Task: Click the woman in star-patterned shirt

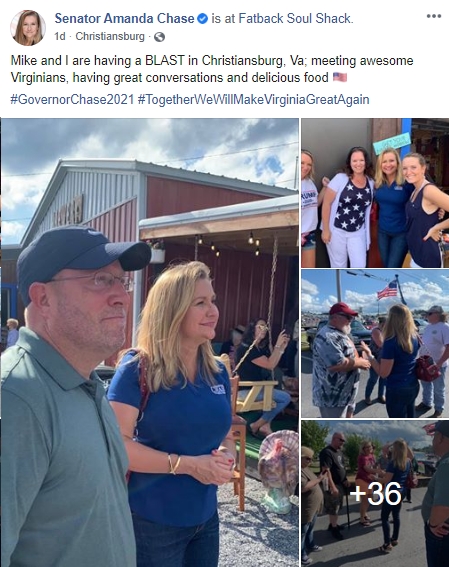Action: tap(349, 208)
